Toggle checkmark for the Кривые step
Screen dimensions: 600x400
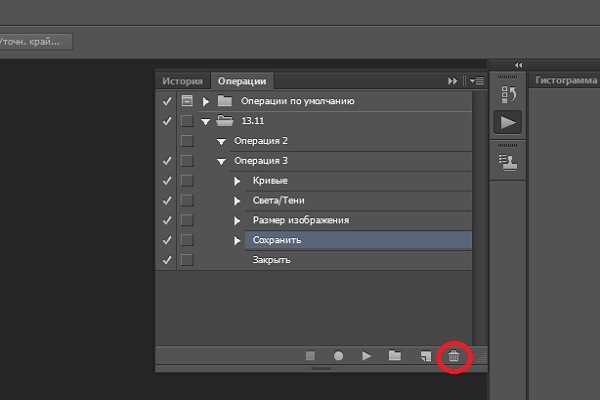166,181
